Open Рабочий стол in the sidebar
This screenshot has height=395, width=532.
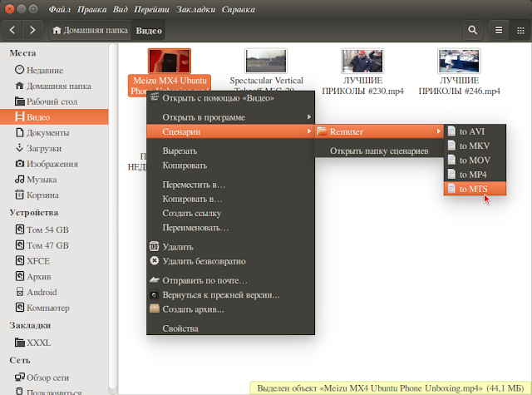(x=54, y=101)
